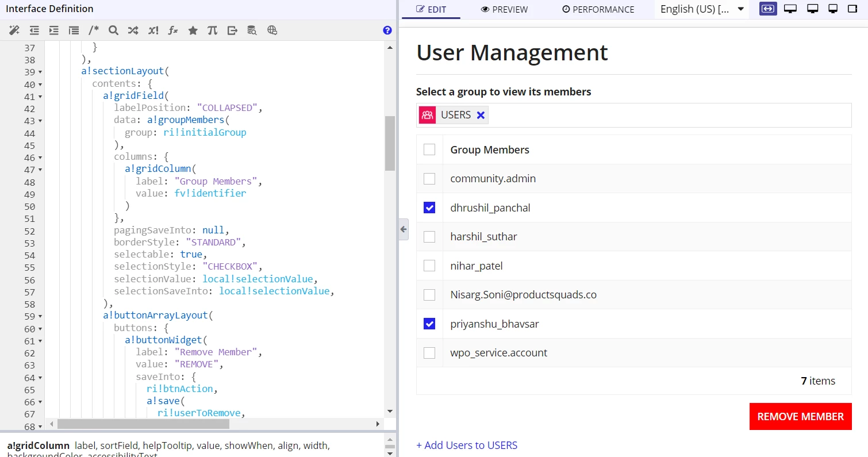This screenshot has height=457, width=868.
Task: Remove the USERS group with X
Action: pos(481,115)
